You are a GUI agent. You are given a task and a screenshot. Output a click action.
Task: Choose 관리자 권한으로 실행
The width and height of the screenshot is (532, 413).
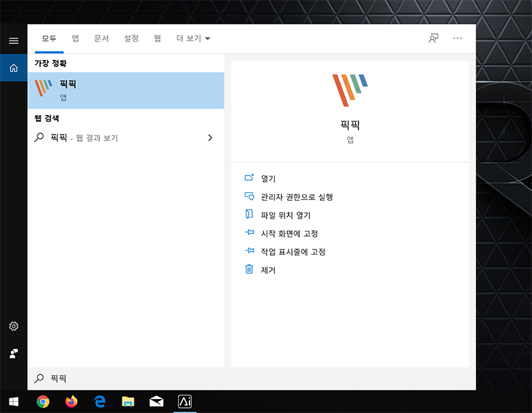point(297,197)
